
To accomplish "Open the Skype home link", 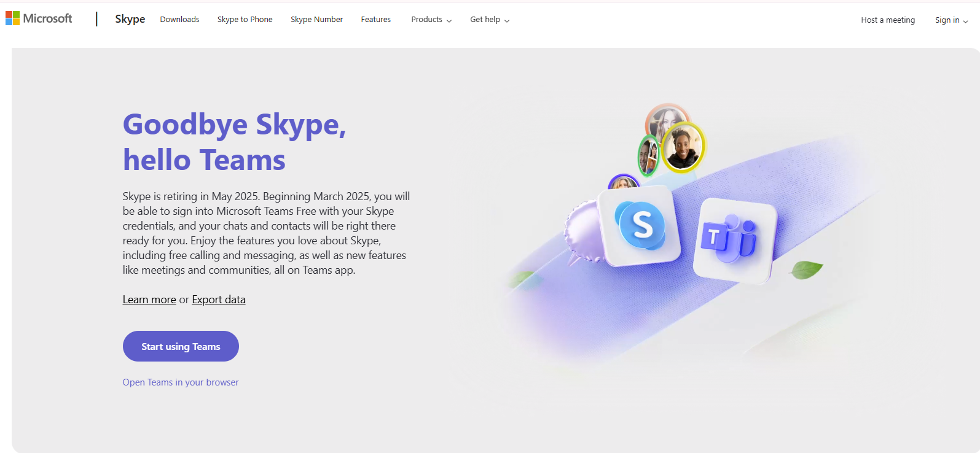I will tap(130, 19).
